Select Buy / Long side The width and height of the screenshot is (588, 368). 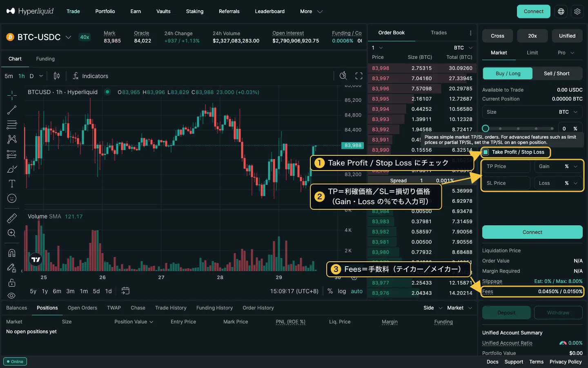pos(508,74)
